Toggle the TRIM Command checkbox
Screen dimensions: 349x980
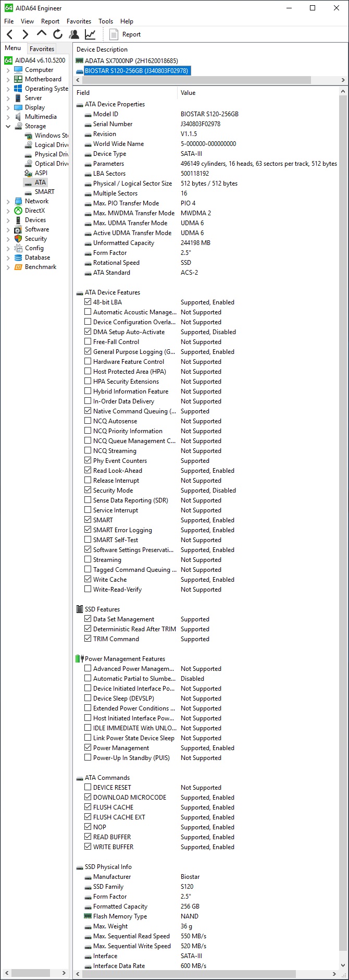coord(88,639)
